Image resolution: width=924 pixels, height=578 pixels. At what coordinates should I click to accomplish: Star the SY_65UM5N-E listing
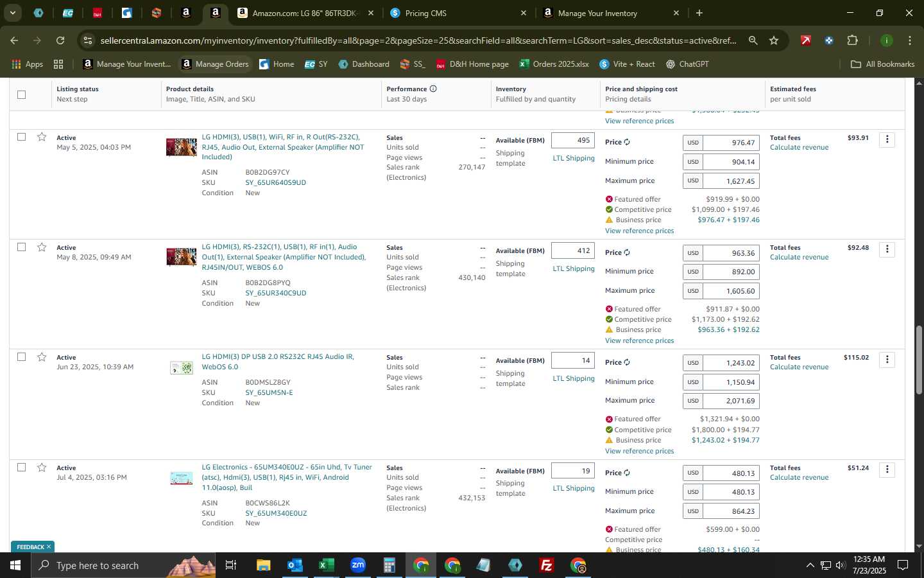tap(42, 356)
